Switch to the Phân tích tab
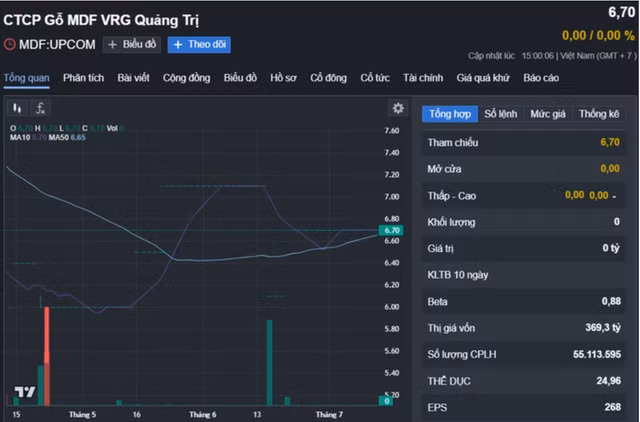 pos(83,78)
